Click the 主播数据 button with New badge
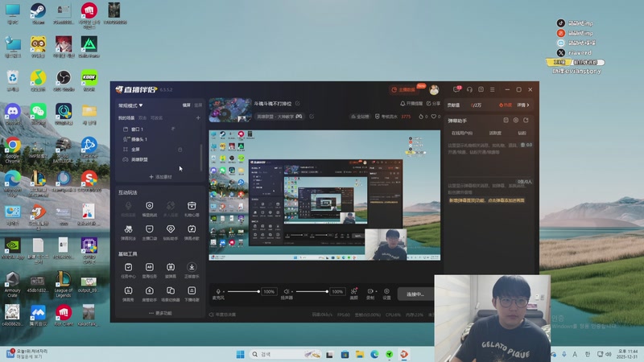The height and width of the screenshot is (362, 644). coord(406,89)
